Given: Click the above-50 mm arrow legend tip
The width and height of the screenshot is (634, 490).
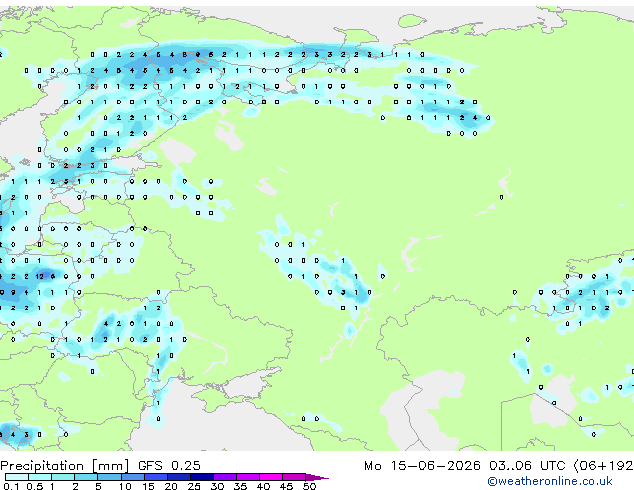Looking at the screenshot, I should click(x=317, y=478).
